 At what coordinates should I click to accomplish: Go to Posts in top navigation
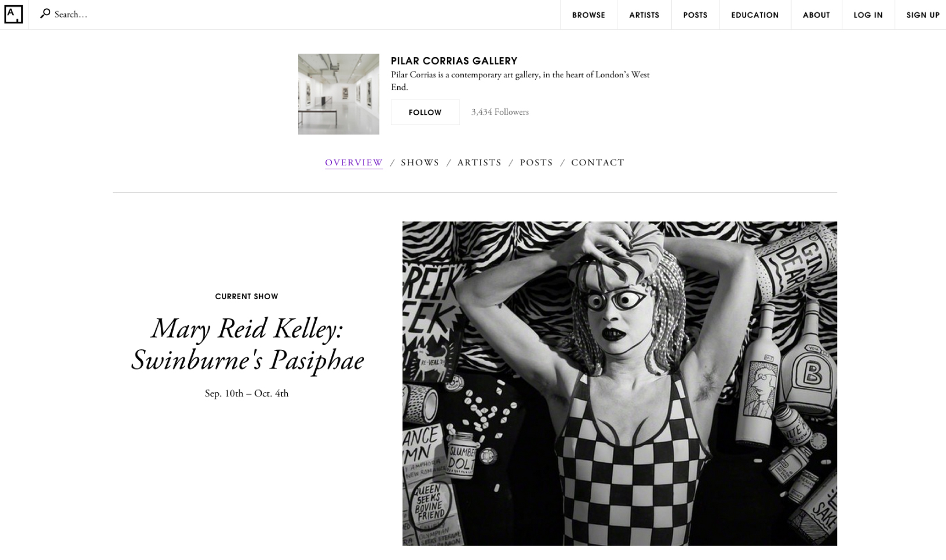[x=695, y=15]
